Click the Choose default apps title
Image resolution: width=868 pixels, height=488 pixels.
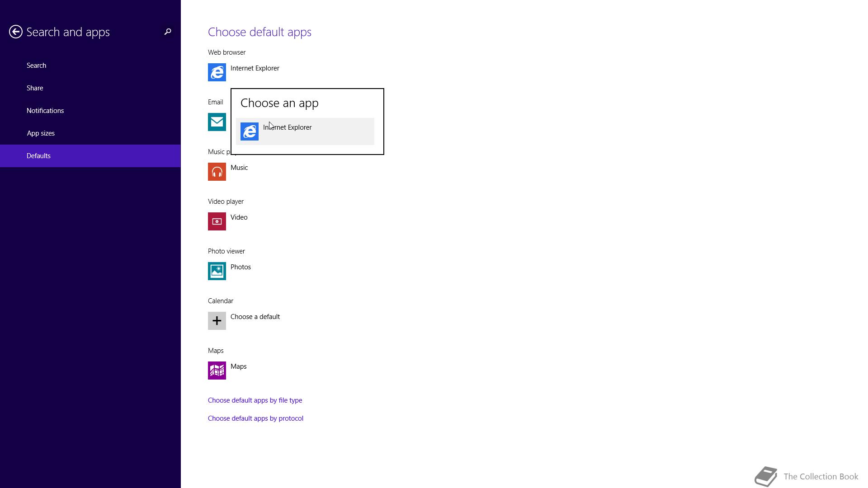pos(259,32)
